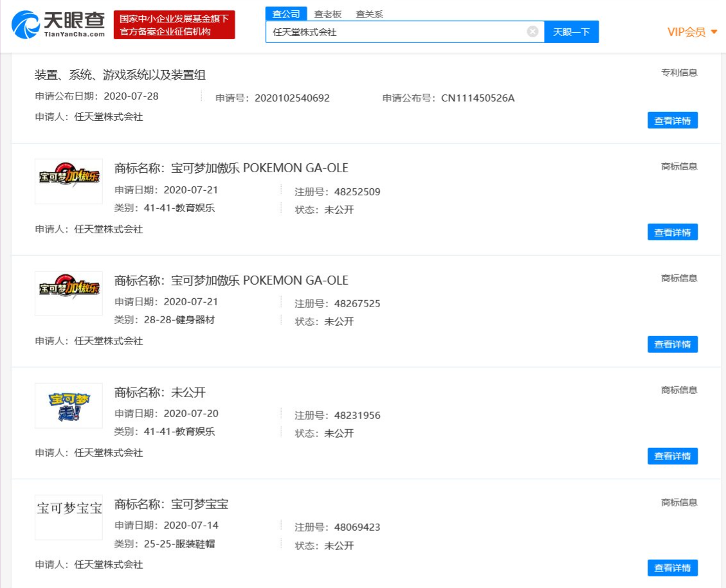Select publication number CN111450526A

click(x=478, y=98)
